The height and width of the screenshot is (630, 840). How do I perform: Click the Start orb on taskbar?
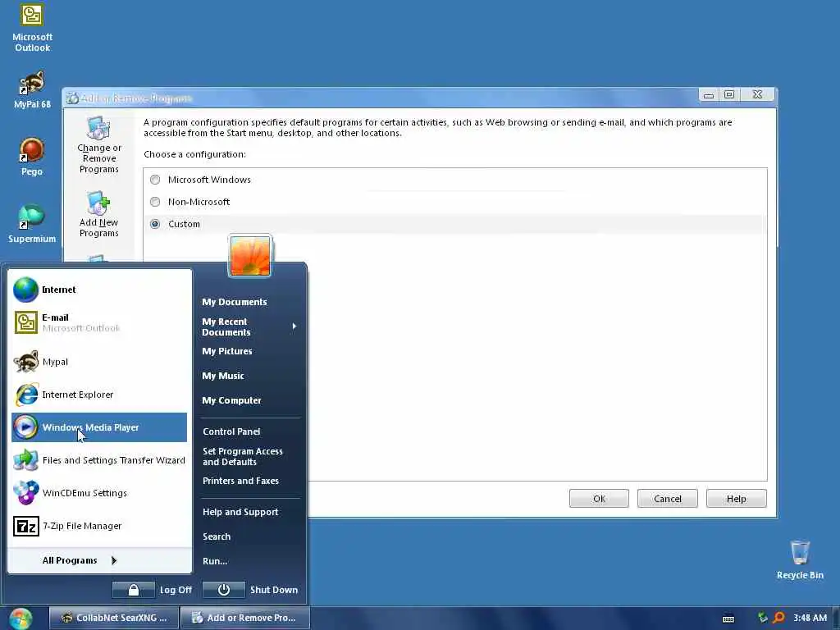tap(21, 619)
